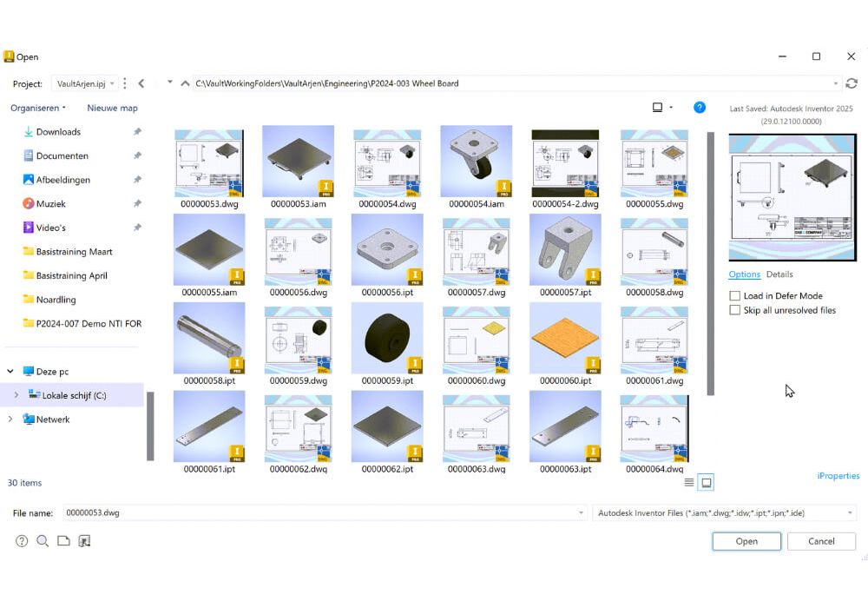Image resolution: width=868 pixels, height=608 pixels.
Task: Click the blue help question mark icon
Action: click(700, 108)
